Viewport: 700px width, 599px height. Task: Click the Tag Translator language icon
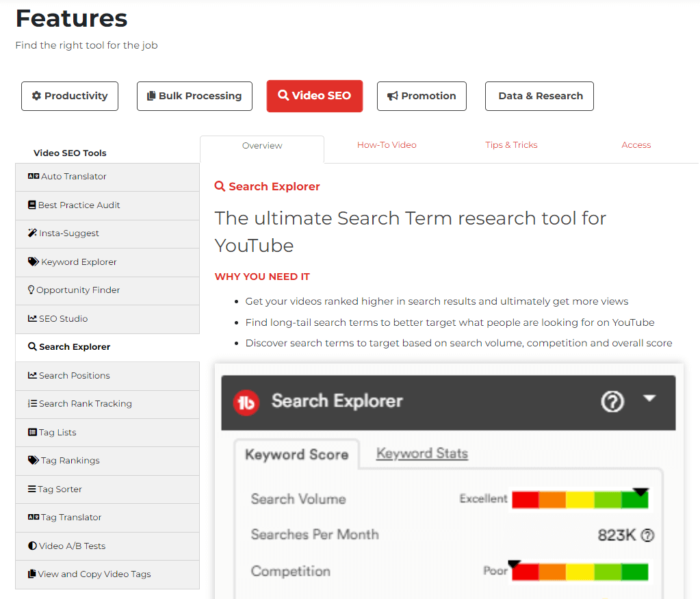click(x=34, y=518)
